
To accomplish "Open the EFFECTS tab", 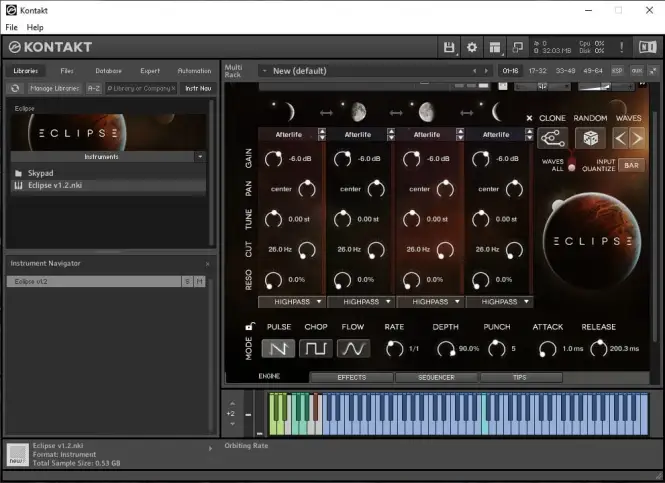I will point(352,377).
